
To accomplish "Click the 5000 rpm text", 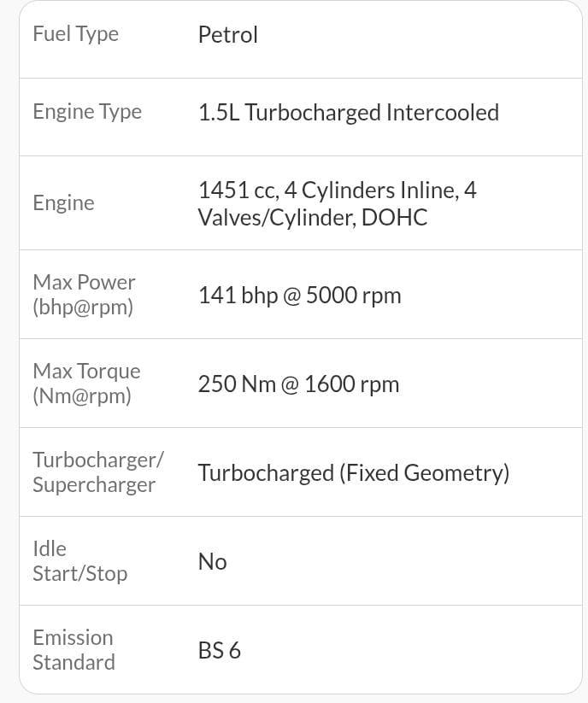I will 353,296.
